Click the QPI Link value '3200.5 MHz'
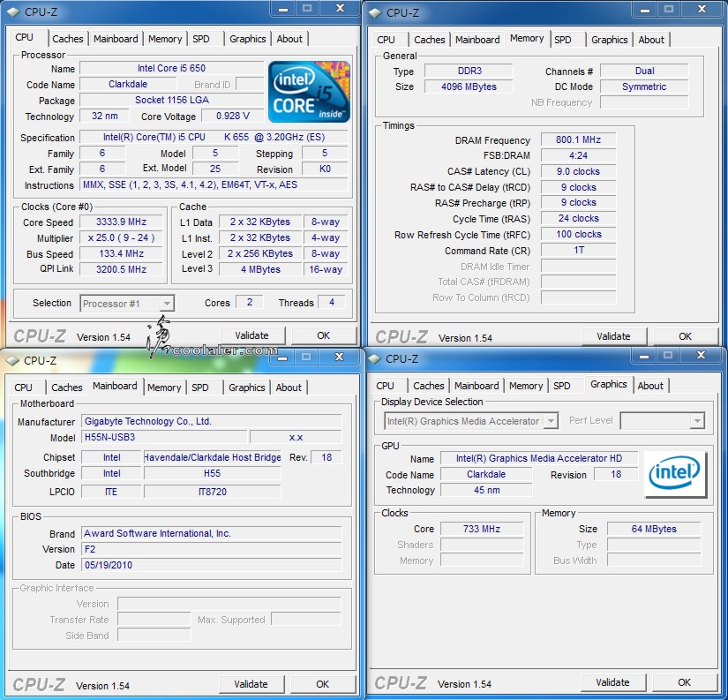The height and width of the screenshot is (700, 728). point(121,269)
